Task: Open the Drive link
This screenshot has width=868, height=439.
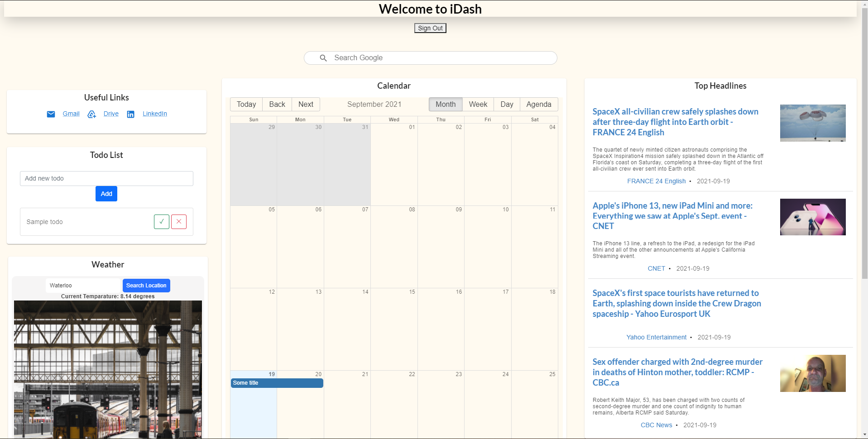Action: pyautogui.click(x=111, y=114)
